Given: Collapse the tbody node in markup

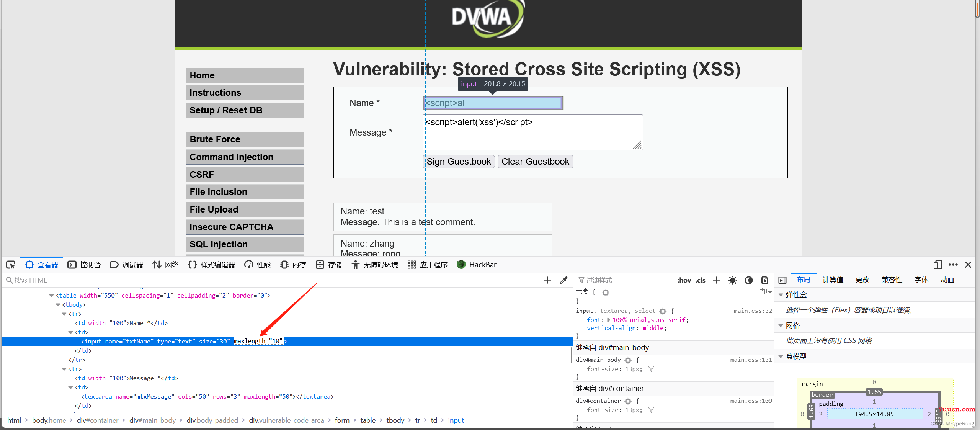Looking at the screenshot, I should coord(58,305).
